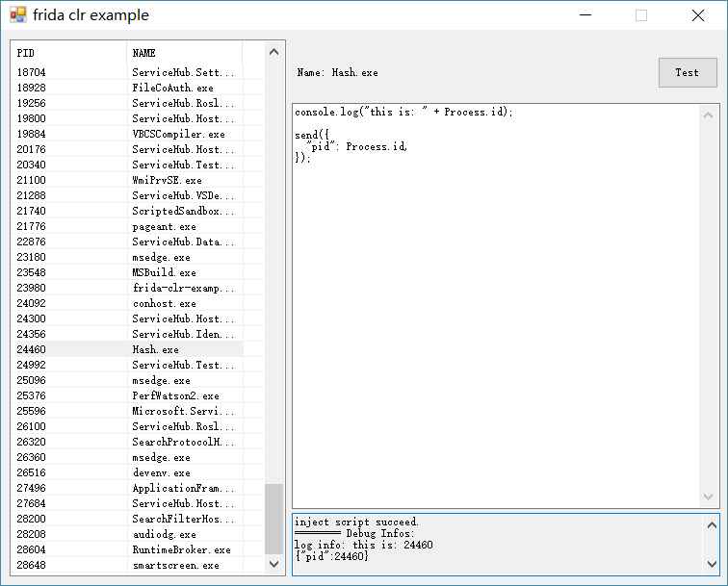728x586 pixels.
Task: Select the conhost.exe process
Action: pos(127,303)
